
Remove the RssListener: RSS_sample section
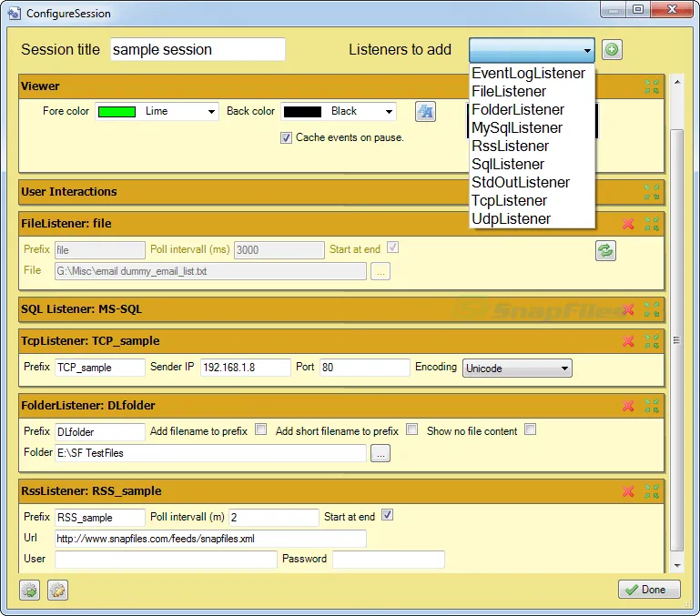(x=628, y=491)
